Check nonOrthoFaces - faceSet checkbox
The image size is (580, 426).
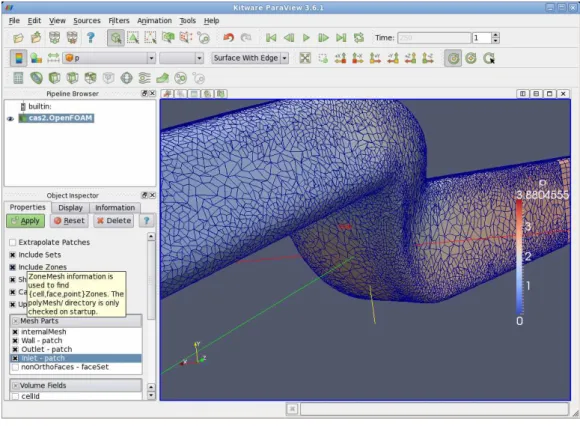pyautogui.click(x=15, y=367)
